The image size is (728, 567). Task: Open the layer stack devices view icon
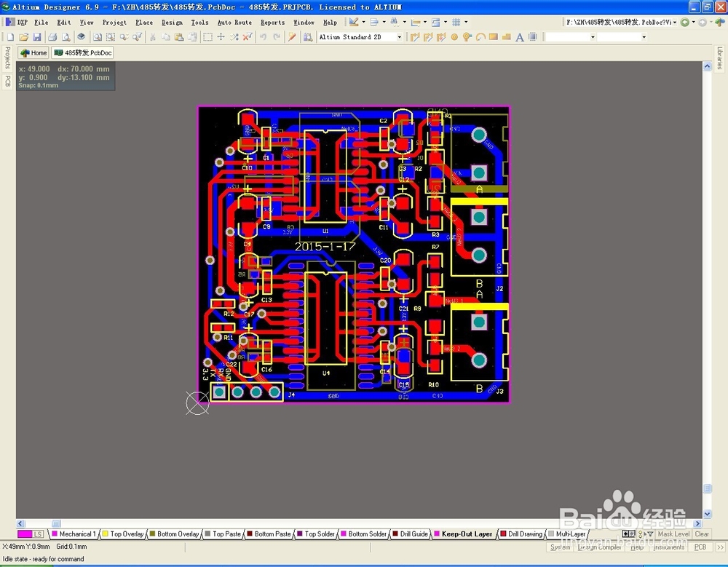(x=82, y=37)
